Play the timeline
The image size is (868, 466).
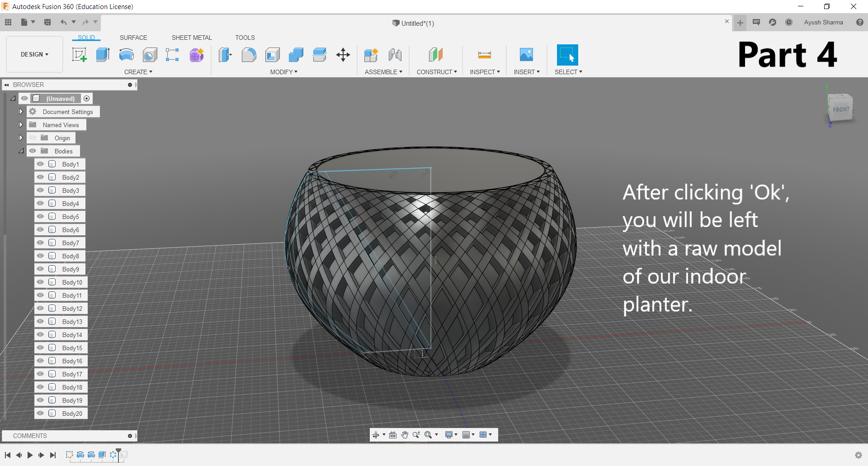pos(30,455)
